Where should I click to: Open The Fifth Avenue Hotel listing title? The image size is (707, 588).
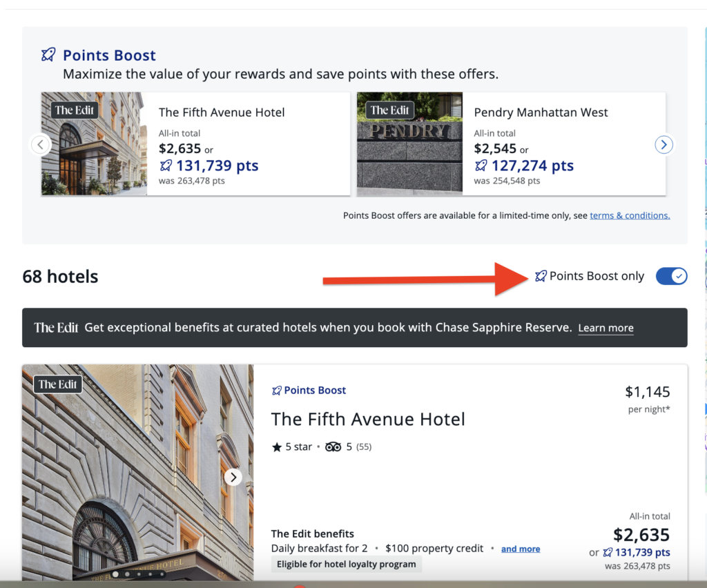tap(368, 419)
